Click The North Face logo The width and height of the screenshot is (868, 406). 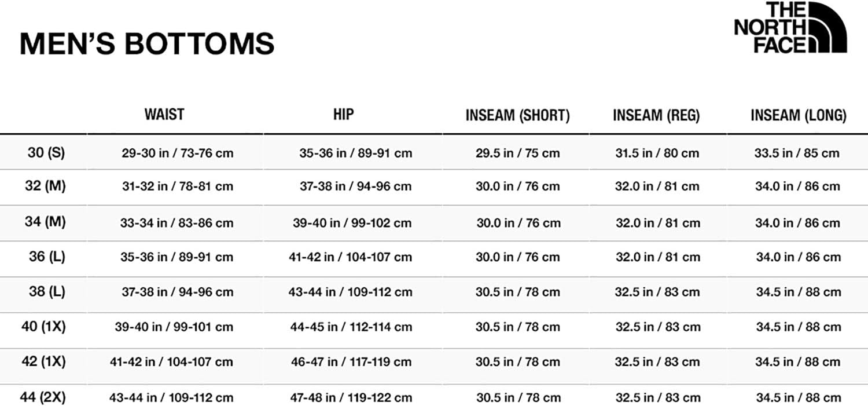(x=790, y=27)
